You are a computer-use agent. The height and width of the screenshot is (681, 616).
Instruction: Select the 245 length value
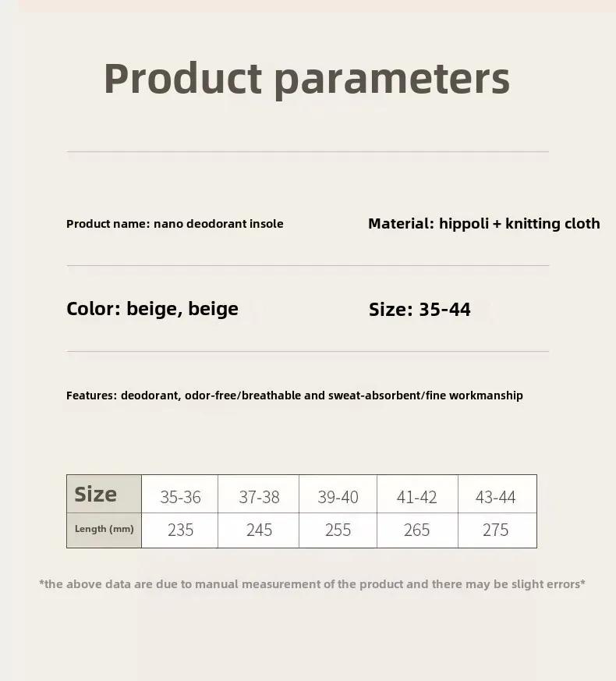[259, 530]
